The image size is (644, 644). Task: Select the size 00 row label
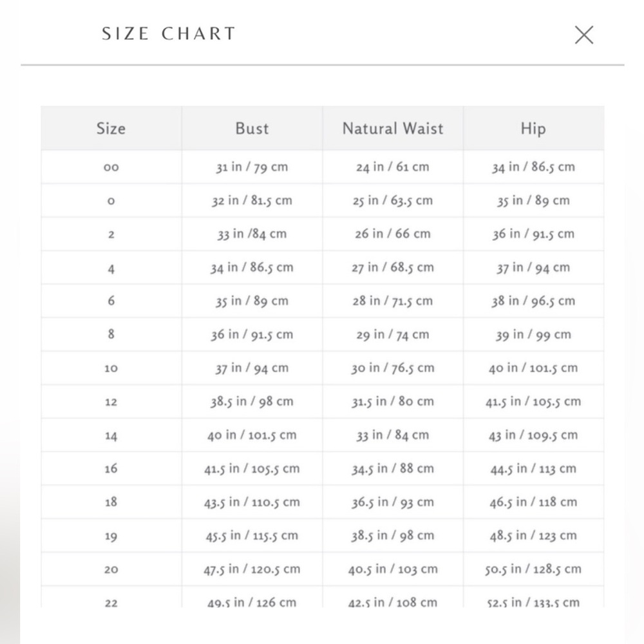tap(111, 167)
